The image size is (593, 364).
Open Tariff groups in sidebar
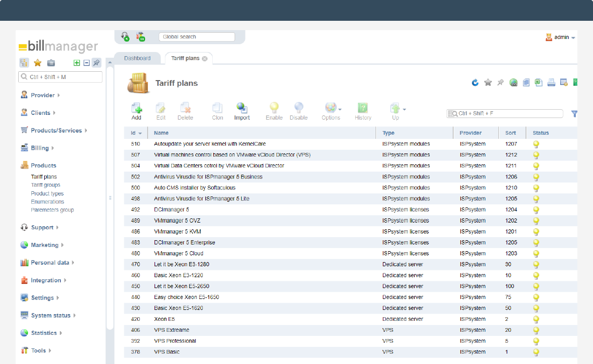(45, 185)
